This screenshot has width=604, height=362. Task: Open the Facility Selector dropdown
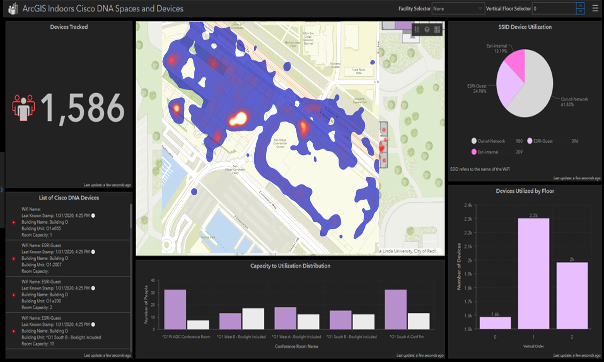click(x=458, y=8)
